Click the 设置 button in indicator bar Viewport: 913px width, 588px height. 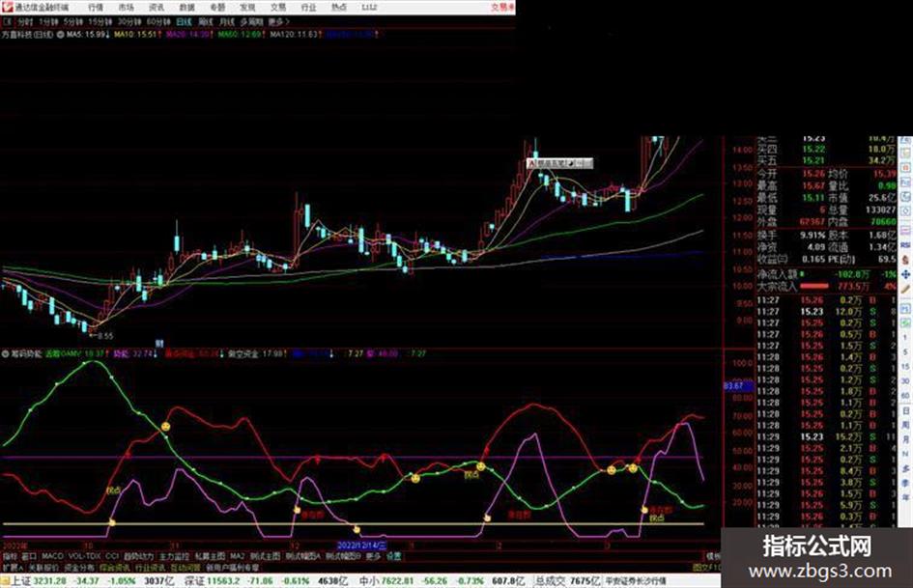tap(393, 556)
